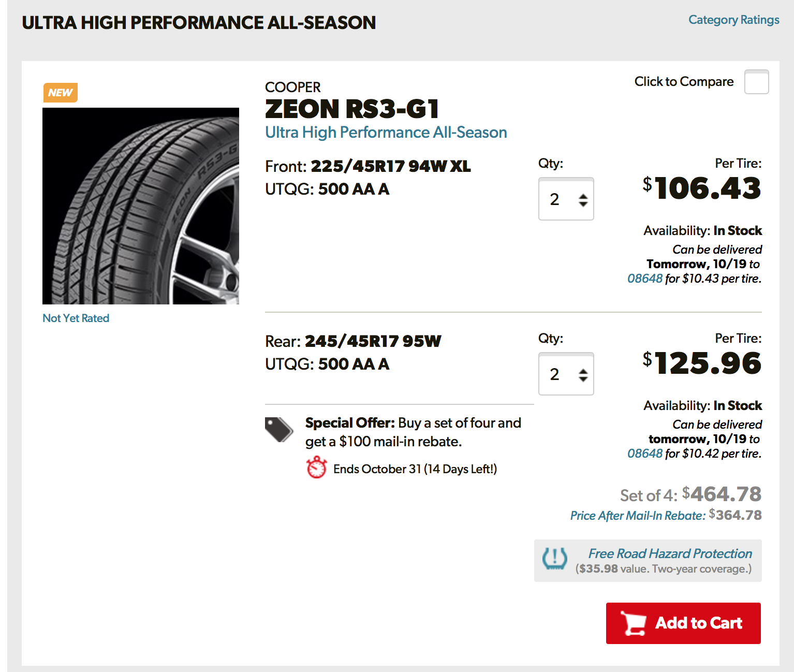Open the front tire quantity selector
This screenshot has height=672, width=794.
566,199
